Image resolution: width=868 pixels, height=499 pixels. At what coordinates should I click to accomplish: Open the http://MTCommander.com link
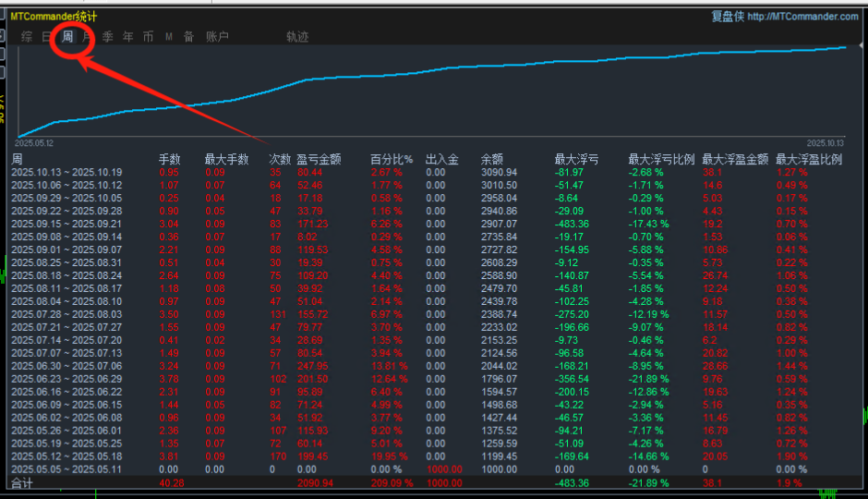click(x=802, y=17)
